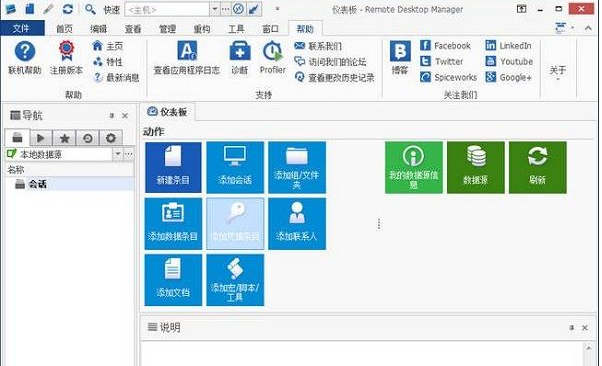Click 联系我们 contact us
This screenshot has width=602, height=366.
tap(318, 46)
